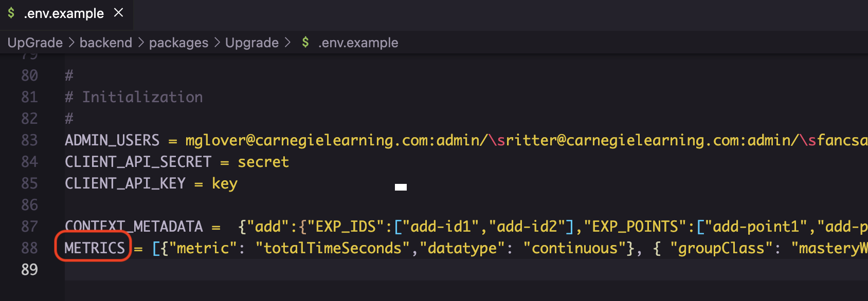Image resolution: width=868 pixels, height=301 pixels.
Task: Click the "key" value on line 85
Action: (x=224, y=183)
